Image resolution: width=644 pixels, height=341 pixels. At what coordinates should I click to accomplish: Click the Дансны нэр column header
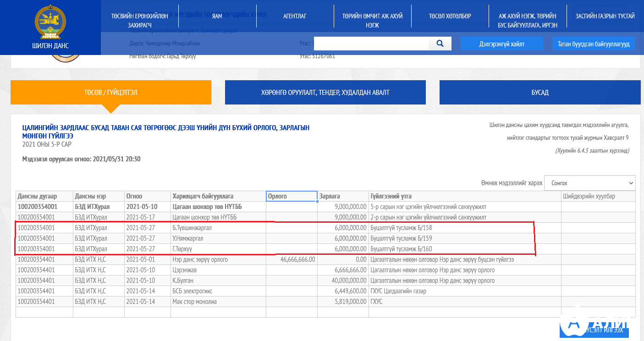coord(99,196)
